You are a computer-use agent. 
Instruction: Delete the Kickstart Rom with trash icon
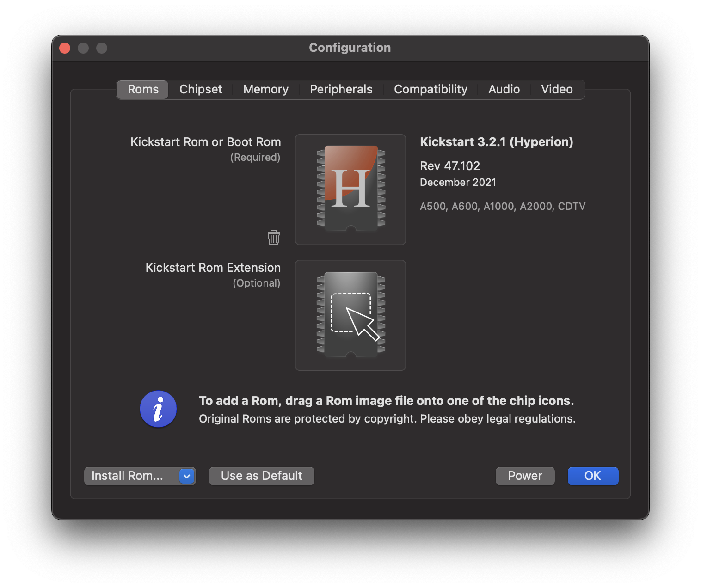(274, 238)
